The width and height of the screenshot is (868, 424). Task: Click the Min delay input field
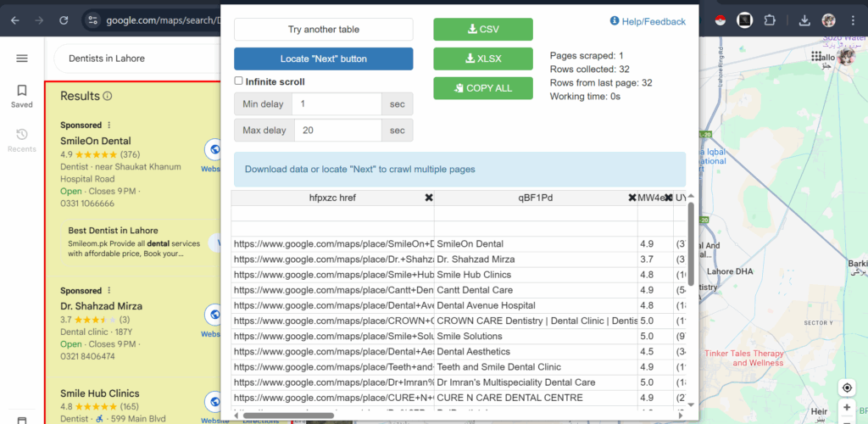337,104
